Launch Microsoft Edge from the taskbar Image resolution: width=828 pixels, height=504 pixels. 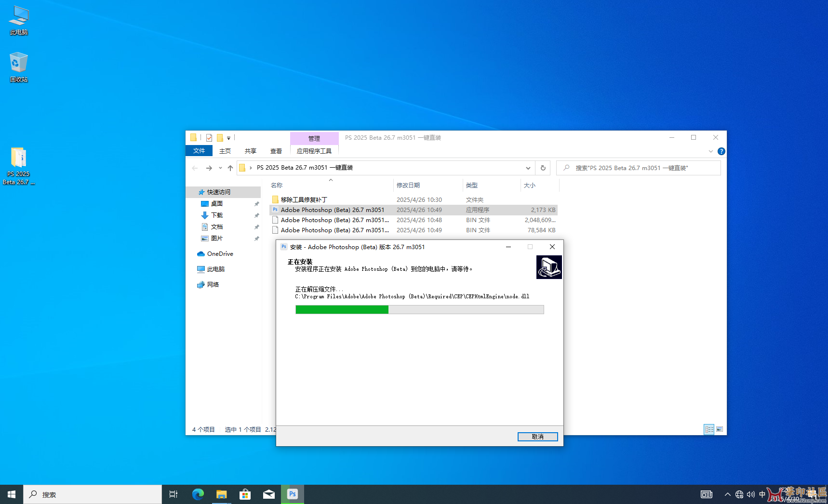click(x=198, y=494)
